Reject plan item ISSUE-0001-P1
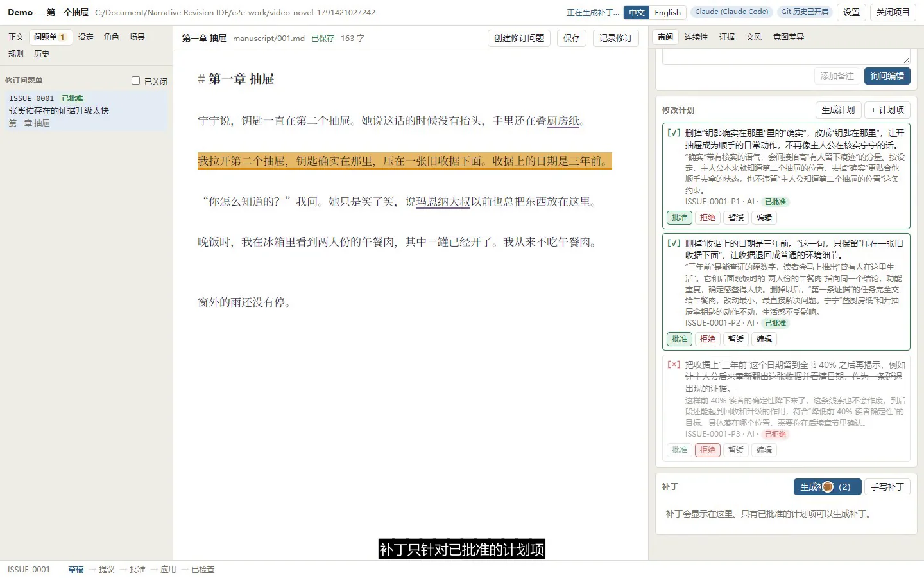 [708, 218]
